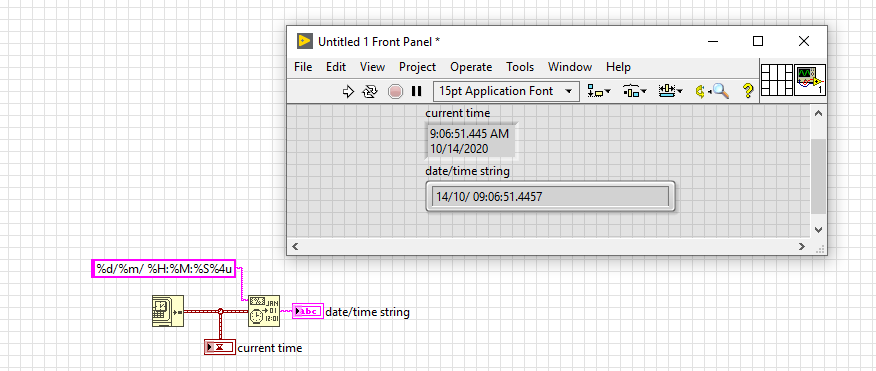Click the 'date/time string' block diagram label
This screenshot has width=876, height=371.
point(367,312)
